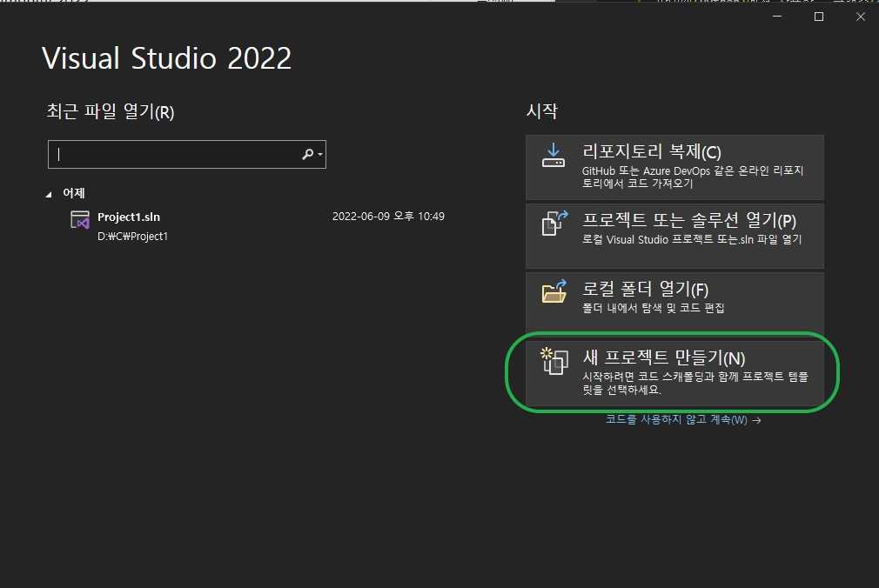Minimize the Visual Studio start window
This screenshot has width=879, height=588.
coord(777,17)
